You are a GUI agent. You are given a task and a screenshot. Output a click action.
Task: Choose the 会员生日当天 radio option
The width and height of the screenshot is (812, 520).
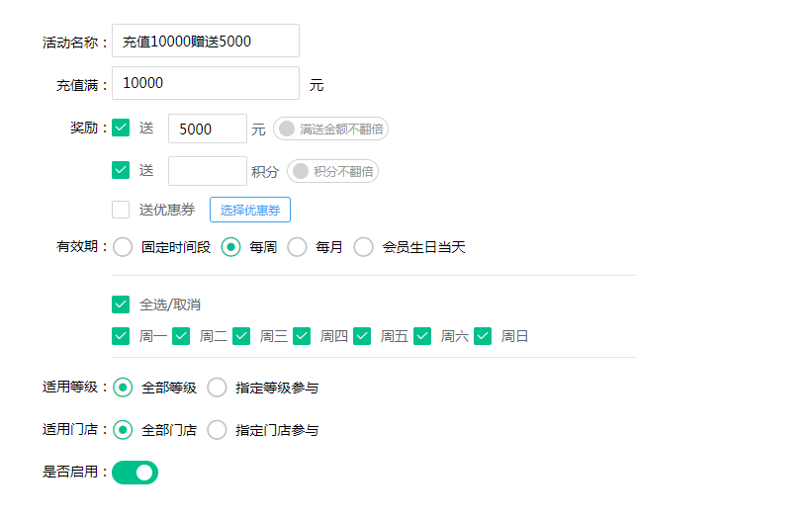[364, 247]
